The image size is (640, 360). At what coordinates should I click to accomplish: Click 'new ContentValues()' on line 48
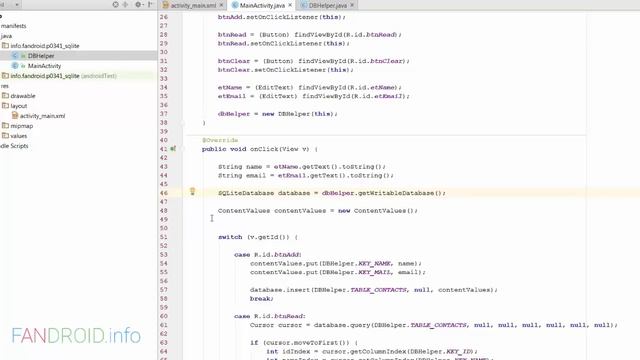pyautogui.click(x=376, y=211)
